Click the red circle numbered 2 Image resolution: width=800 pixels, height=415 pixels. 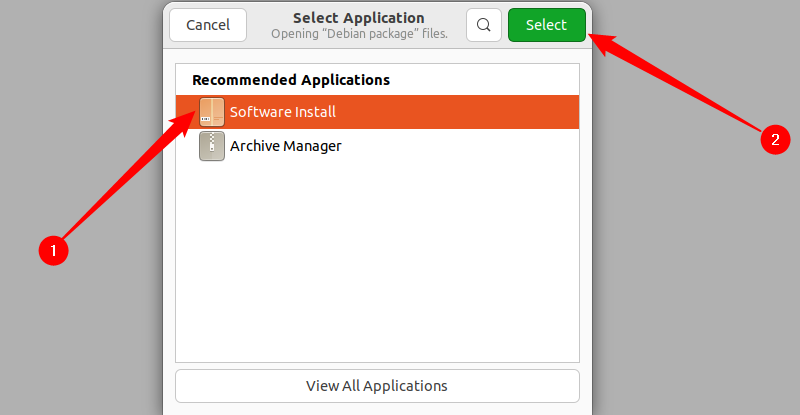(770, 140)
